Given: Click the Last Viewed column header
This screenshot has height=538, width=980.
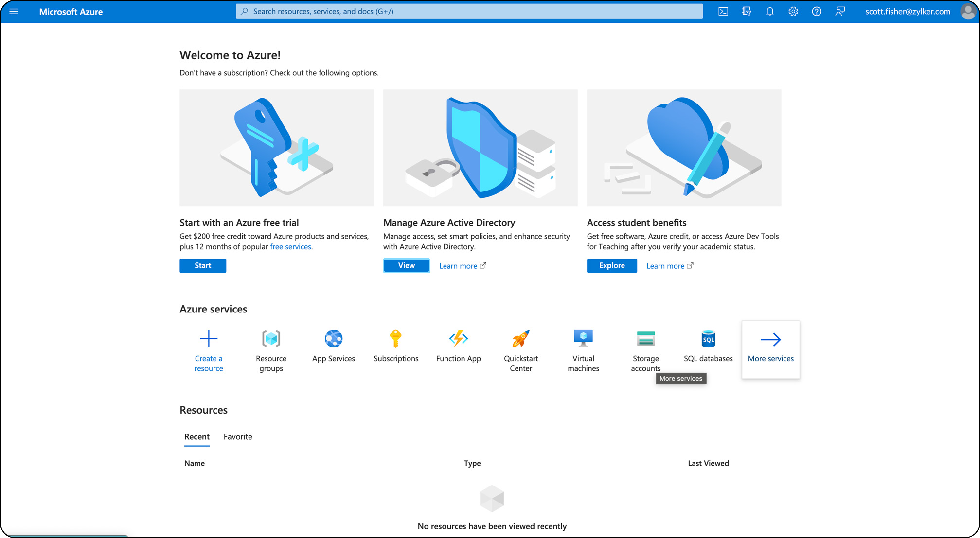Looking at the screenshot, I should point(708,463).
